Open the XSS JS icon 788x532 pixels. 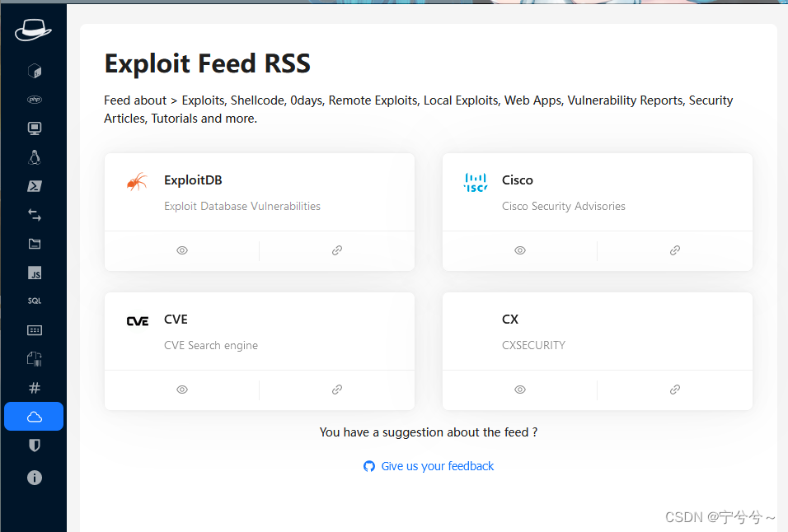(34, 273)
